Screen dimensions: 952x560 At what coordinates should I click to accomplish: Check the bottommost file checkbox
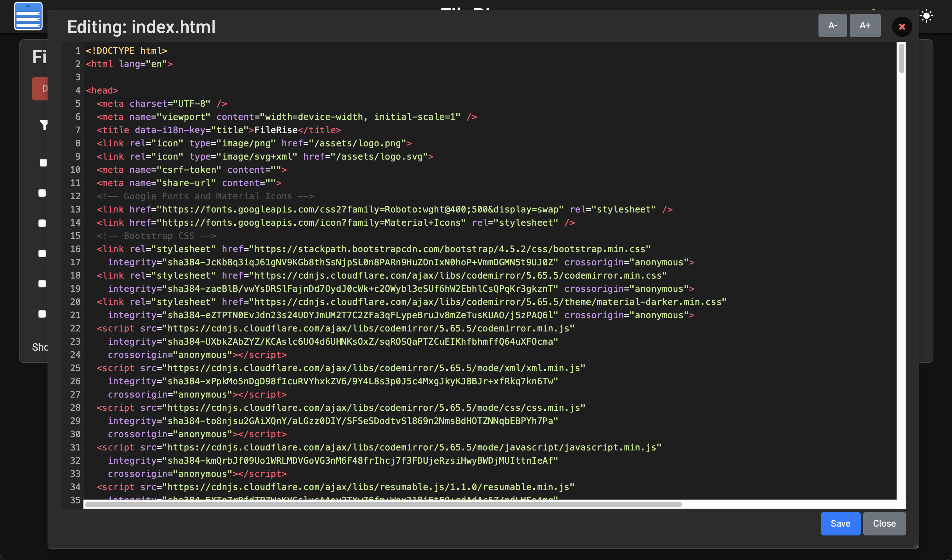click(42, 314)
